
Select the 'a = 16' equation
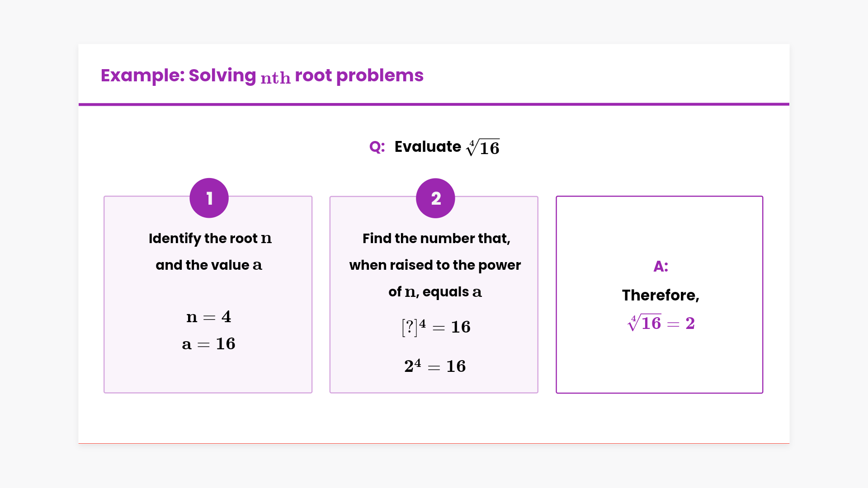tap(209, 344)
